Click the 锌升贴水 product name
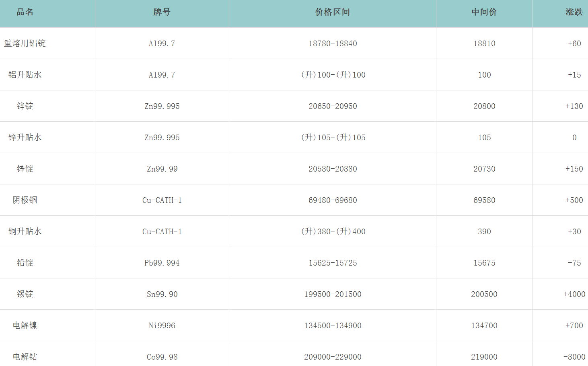This screenshot has height=366, width=588. [x=25, y=137]
